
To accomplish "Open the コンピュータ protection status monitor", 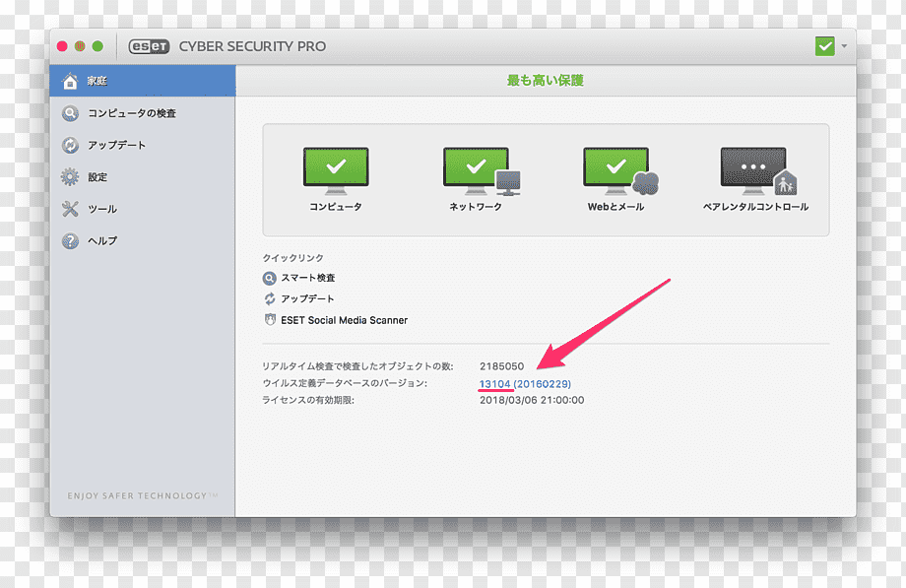I will 336,170.
